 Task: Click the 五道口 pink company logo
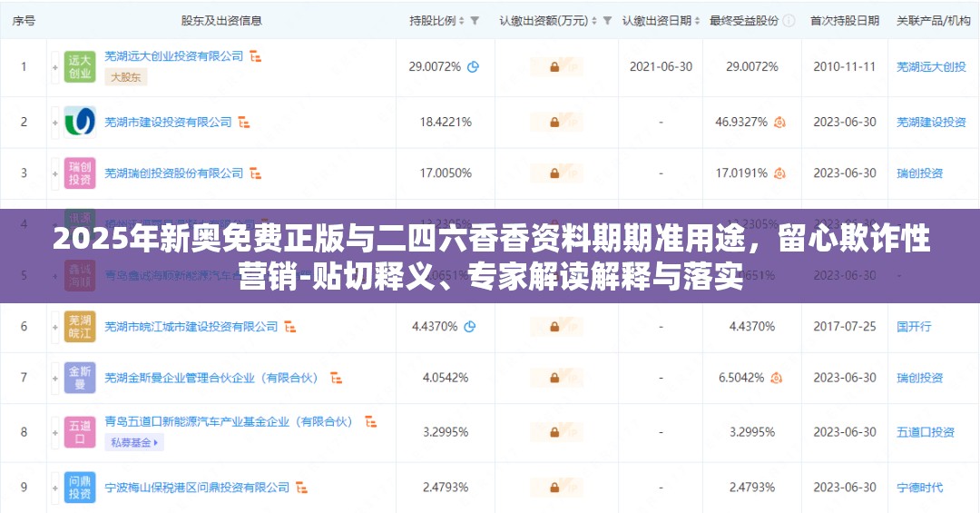pos(80,432)
